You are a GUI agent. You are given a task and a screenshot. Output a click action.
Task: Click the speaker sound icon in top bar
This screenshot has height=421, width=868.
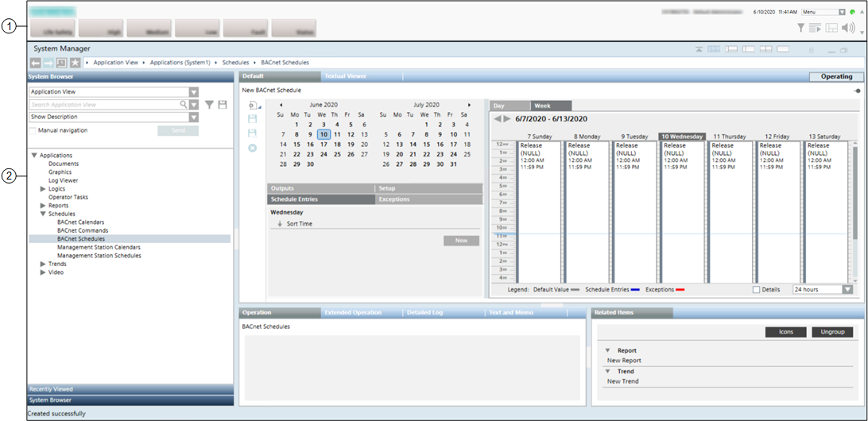click(x=847, y=28)
